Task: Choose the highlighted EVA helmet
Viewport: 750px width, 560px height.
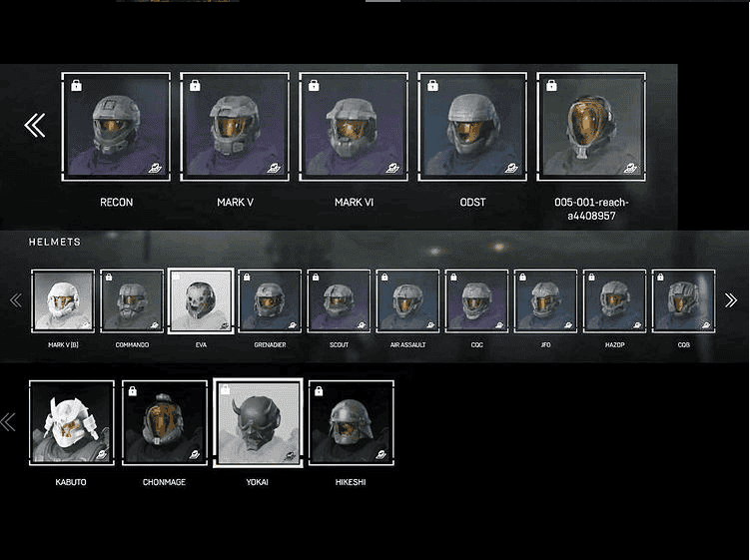Action: pos(201,300)
